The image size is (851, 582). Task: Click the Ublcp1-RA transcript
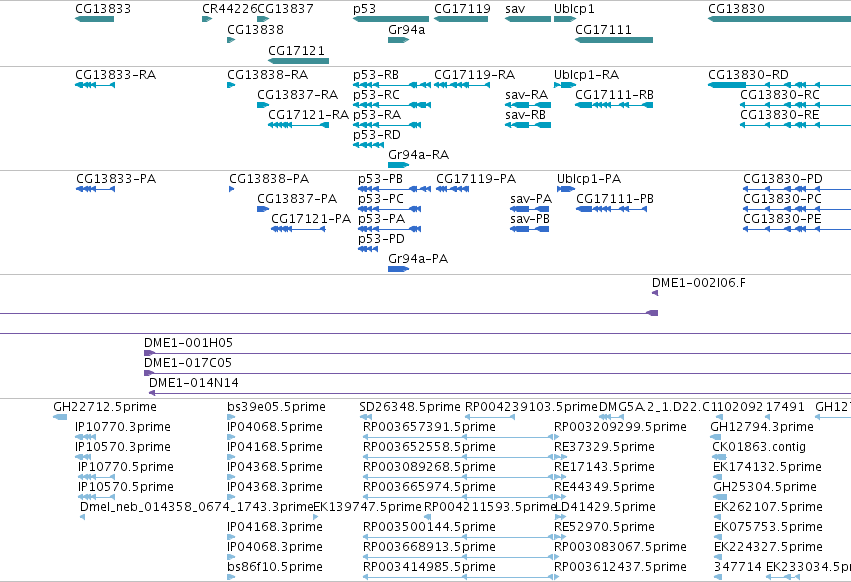[565, 85]
